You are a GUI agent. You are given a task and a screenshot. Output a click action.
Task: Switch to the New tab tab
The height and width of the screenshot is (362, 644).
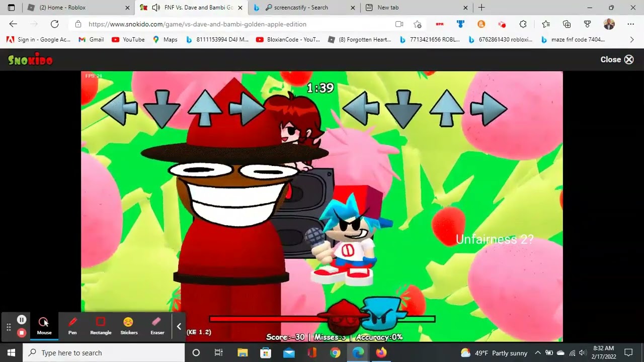[417, 8]
